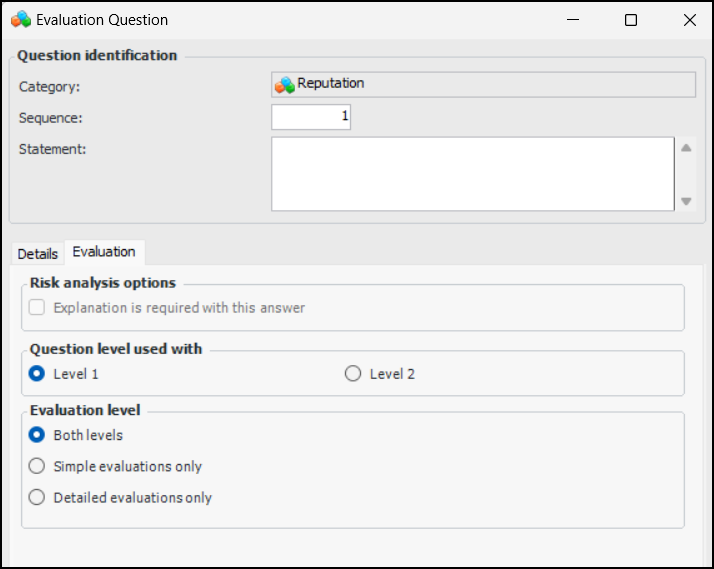Click the Sequence number field

311,117
